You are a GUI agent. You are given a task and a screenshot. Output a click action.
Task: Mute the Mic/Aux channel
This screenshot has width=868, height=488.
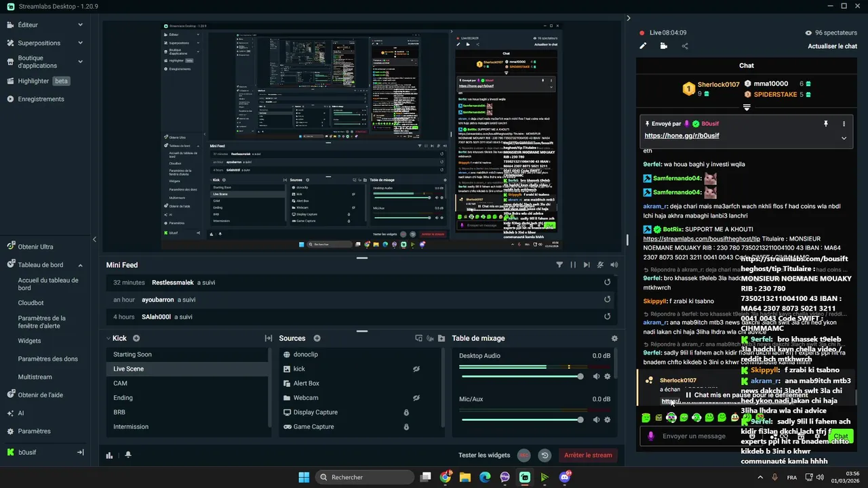[596, 420]
